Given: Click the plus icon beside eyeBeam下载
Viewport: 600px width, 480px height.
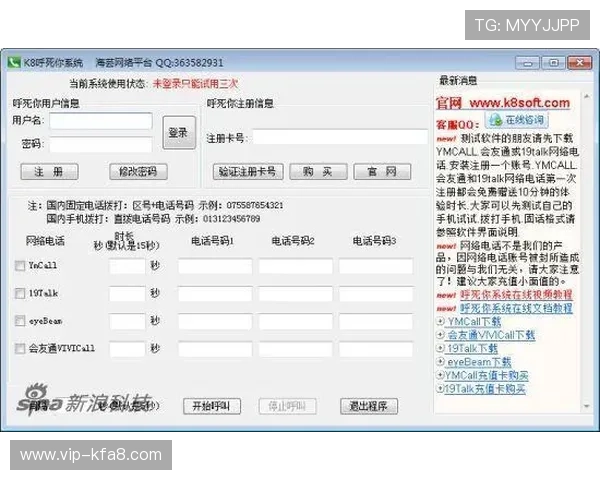Looking at the screenshot, I should [x=440, y=362].
